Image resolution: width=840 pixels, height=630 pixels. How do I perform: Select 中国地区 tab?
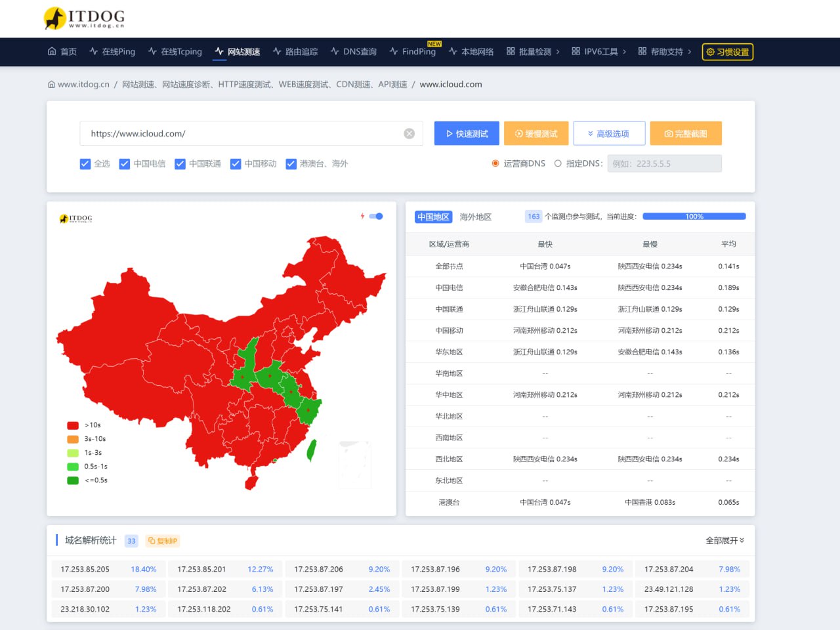pyautogui.click(x=434, y=217)
